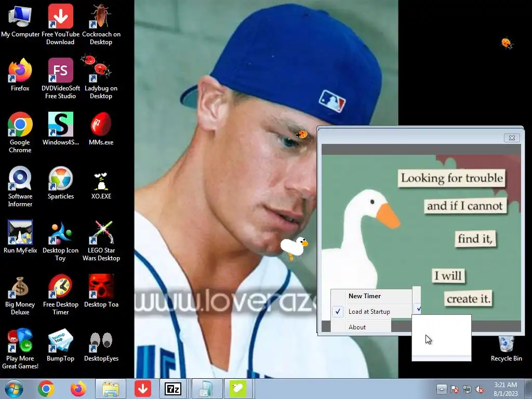Open the 7z taskbar button
The image size is (532, 399).
point(173,389)
